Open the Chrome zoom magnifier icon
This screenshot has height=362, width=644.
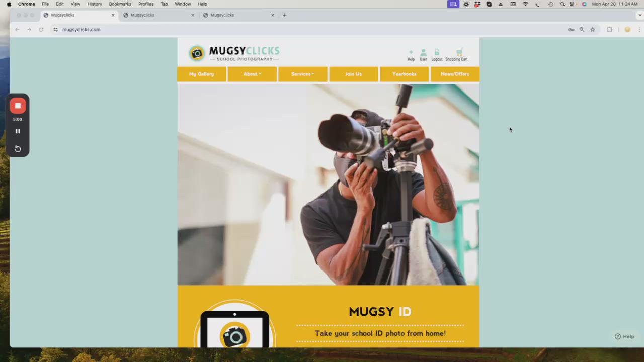click(582, 29)
